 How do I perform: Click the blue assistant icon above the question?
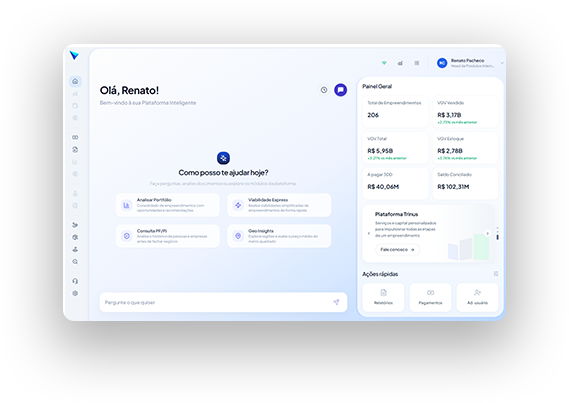223,158
